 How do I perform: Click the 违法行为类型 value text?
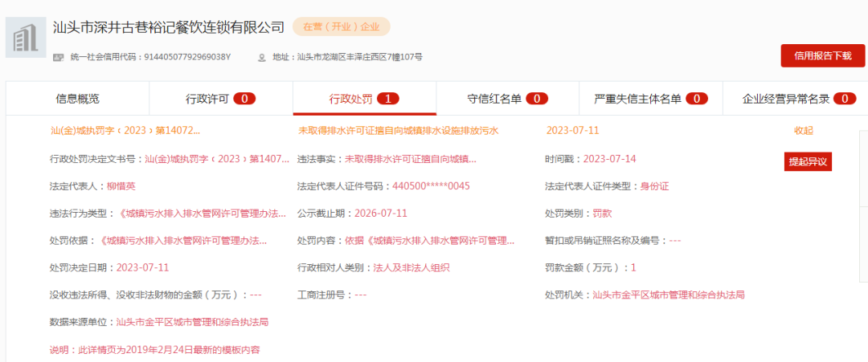coord(202,214)
